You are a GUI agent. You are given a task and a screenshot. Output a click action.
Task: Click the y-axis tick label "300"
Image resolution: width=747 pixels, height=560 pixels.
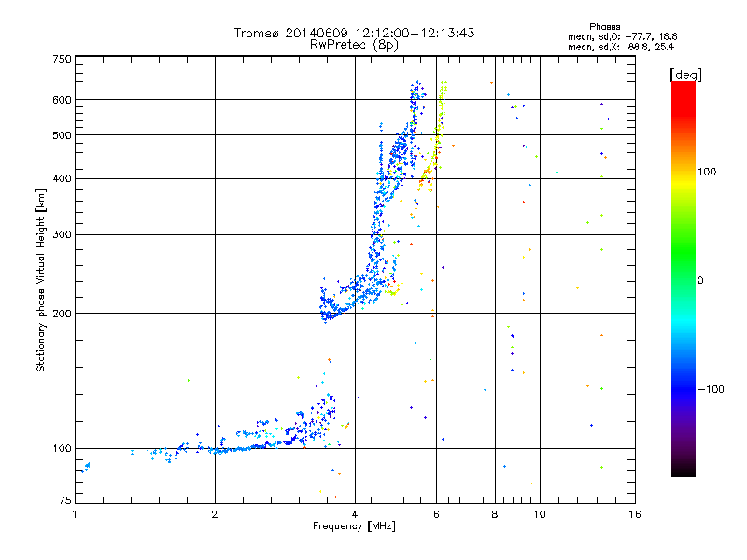62,234
